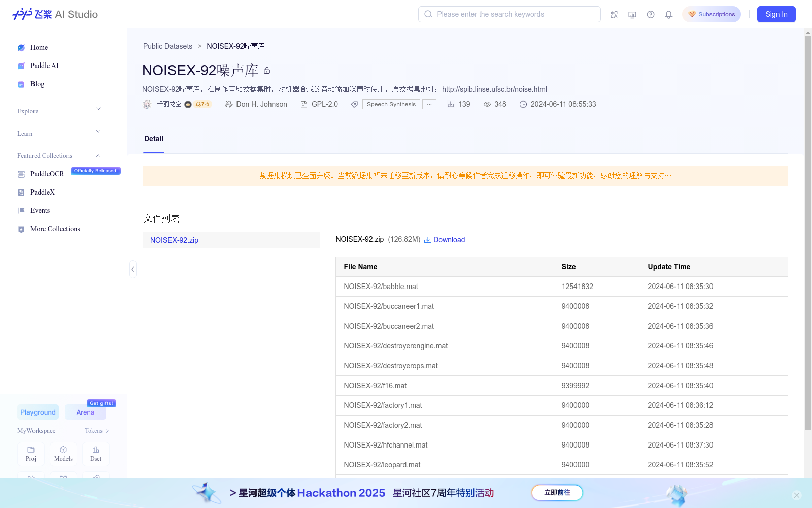
Task: Click the 立即前往 banner button
Action: 557,492
